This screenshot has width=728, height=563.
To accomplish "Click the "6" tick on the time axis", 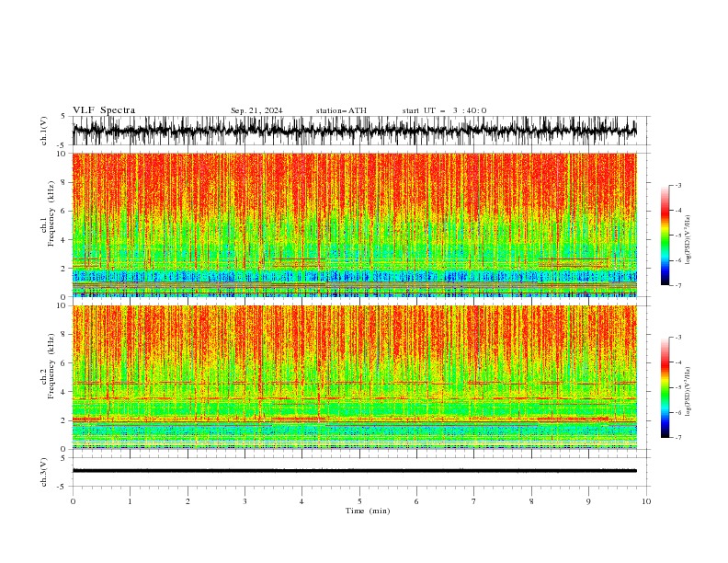I will point(416,501).
